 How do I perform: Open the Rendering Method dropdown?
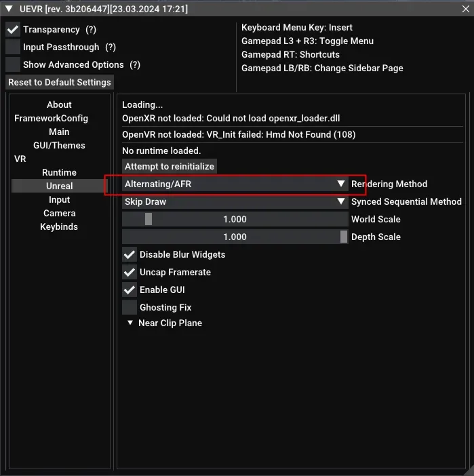point(235,184)
